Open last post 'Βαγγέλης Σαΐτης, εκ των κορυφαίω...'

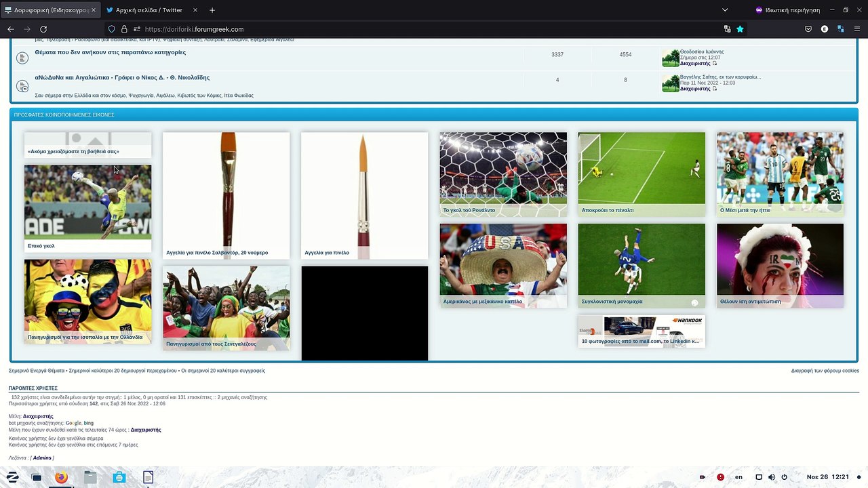720,77
